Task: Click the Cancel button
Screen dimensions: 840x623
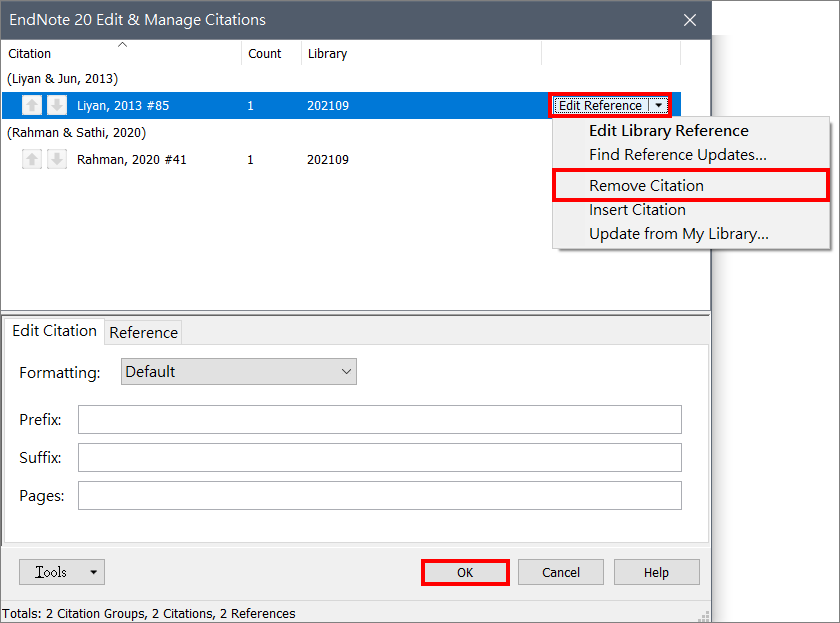Action: click(x=561, y=573)
